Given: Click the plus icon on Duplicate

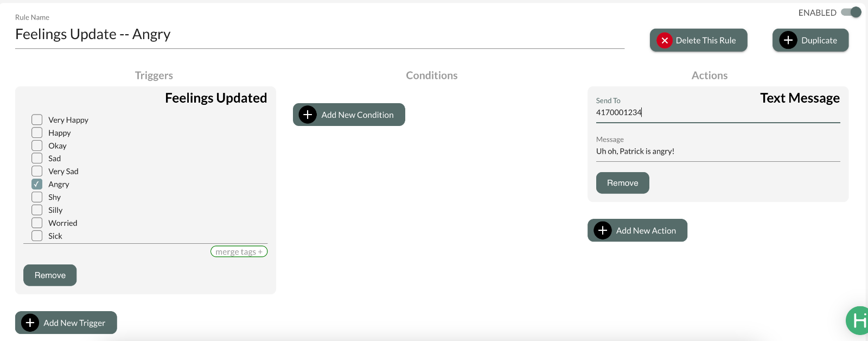Looking at the screenshot, I should (x=788, y=40).
